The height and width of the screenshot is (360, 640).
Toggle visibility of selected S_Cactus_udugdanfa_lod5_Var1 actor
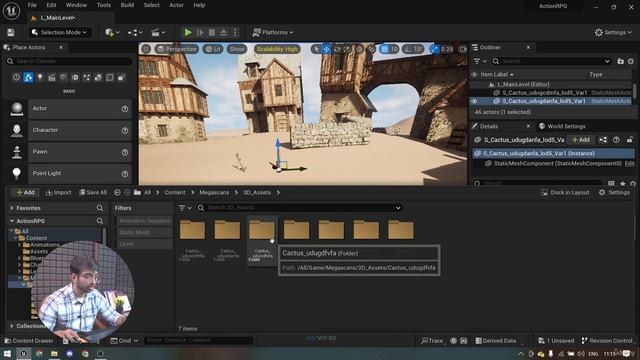pyautogui.click(x=474, y=101)
